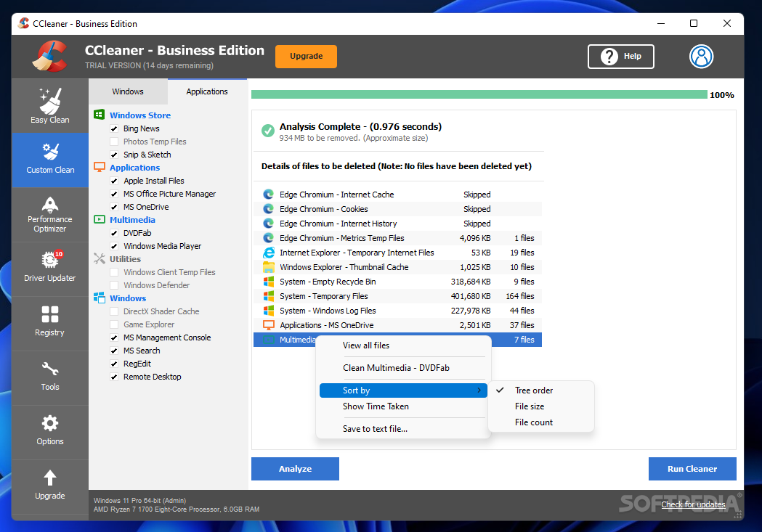Open Driver Updater gear icon

point(50,260)
